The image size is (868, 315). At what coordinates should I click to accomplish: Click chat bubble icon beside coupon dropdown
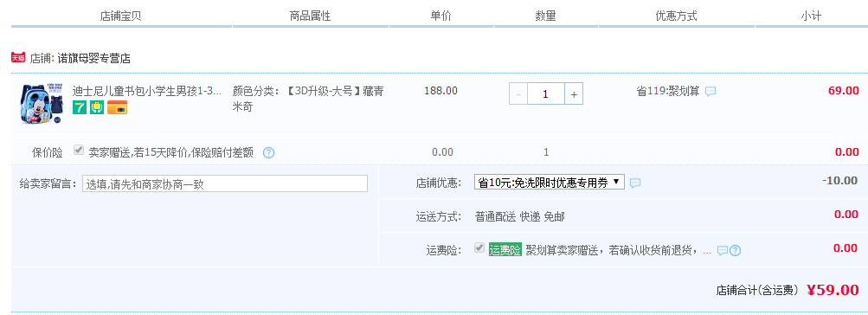click(x=635, y=183)
